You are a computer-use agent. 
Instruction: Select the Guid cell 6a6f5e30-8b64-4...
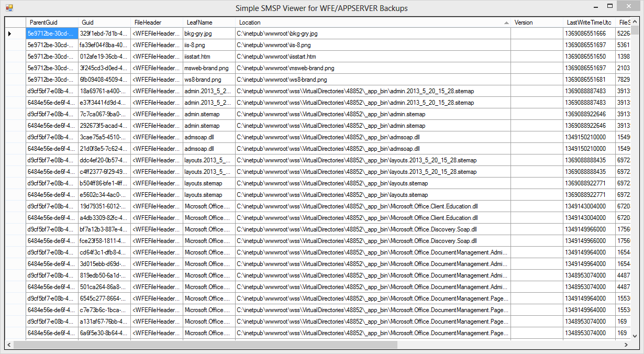104,333
